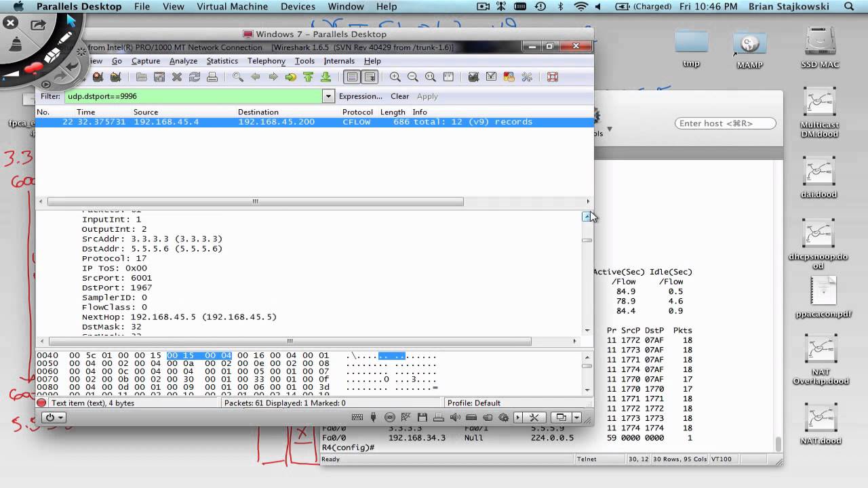Open Parallels floppy disk device icon

(422, 418)
